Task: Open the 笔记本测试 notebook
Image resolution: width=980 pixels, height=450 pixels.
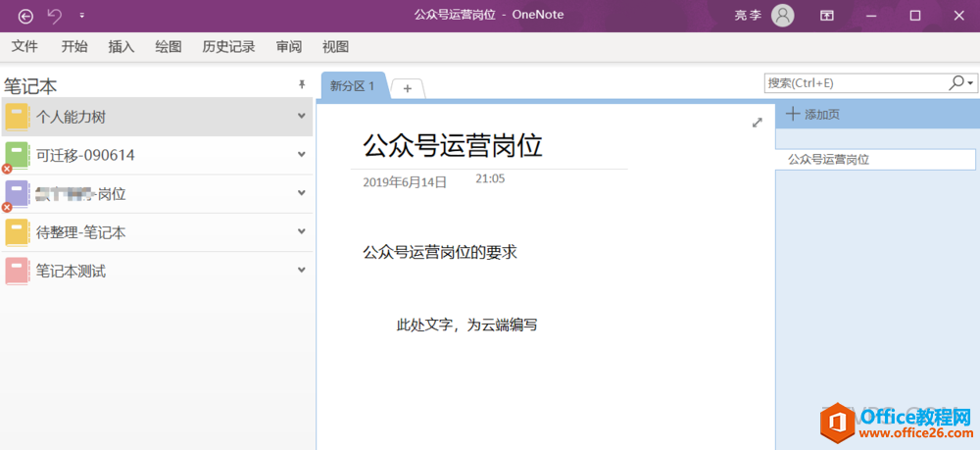Action: [x=71, y=270]
